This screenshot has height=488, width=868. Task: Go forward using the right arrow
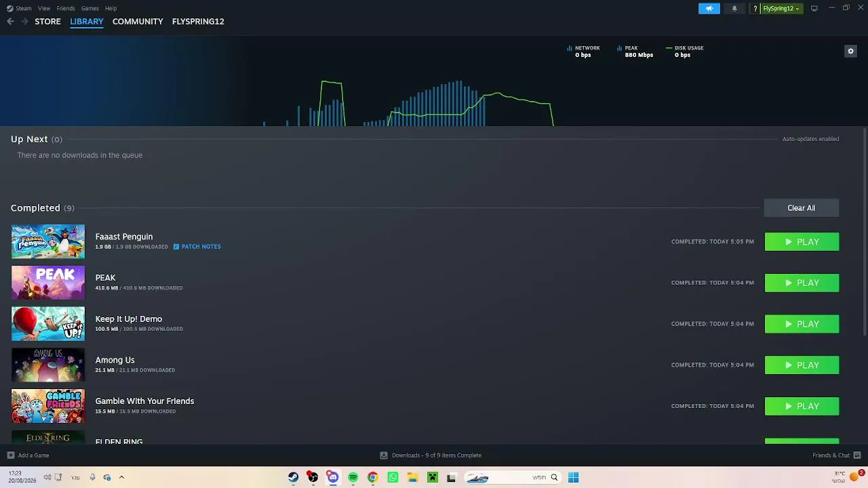click(x=24, y=22)
